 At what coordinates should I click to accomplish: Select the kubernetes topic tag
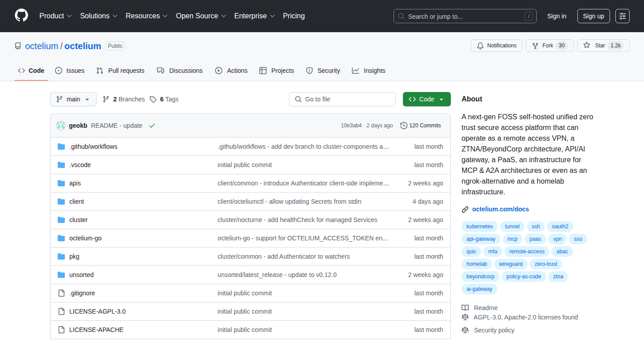pos(479,227)
